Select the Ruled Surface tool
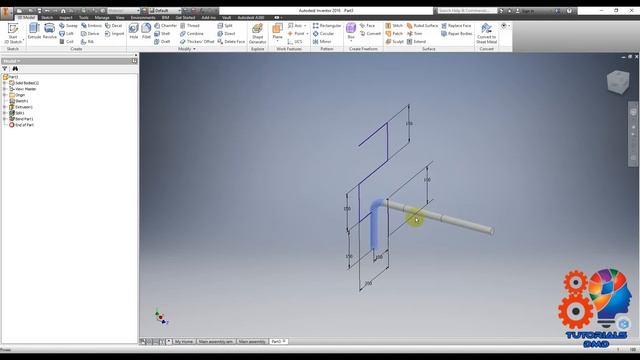The image size is (640, 360). tap(422, 26)
